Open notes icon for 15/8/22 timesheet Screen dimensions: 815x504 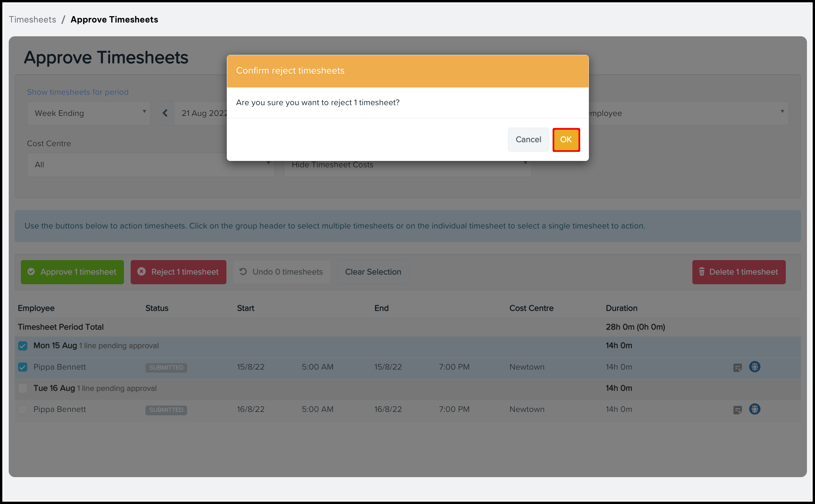pyautogui.click(x=737, y=367)
